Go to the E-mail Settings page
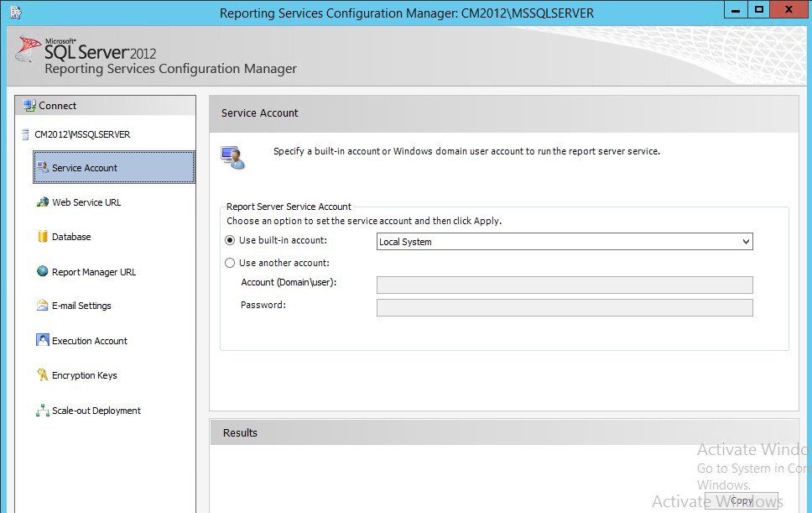The image size is (812, 513). pos(81,306)
